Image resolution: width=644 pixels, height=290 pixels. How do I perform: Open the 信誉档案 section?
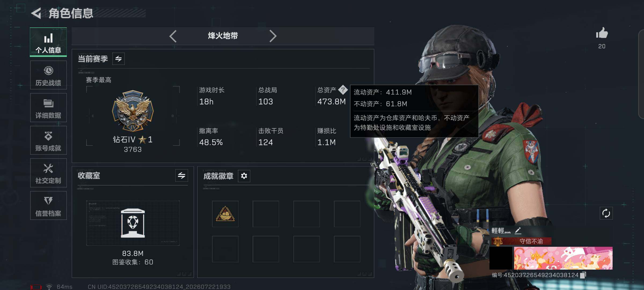(x=48, y=206)
